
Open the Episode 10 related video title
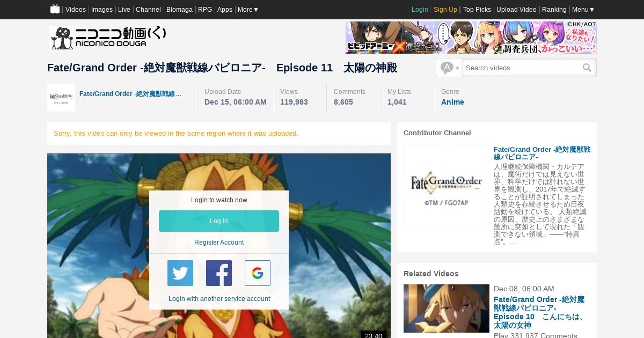539,312
